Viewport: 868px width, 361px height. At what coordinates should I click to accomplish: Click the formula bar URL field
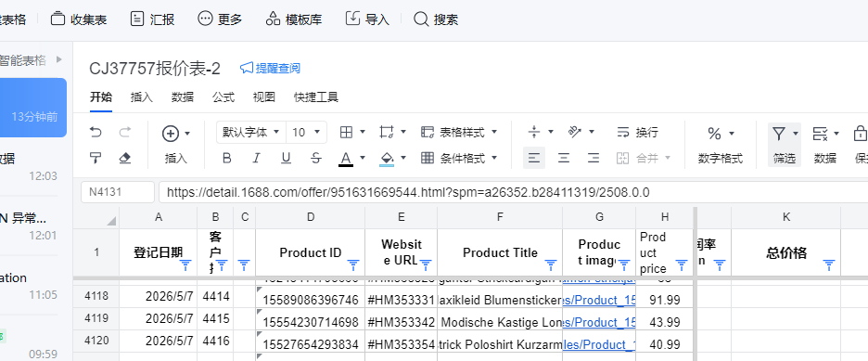click(513, 192)
